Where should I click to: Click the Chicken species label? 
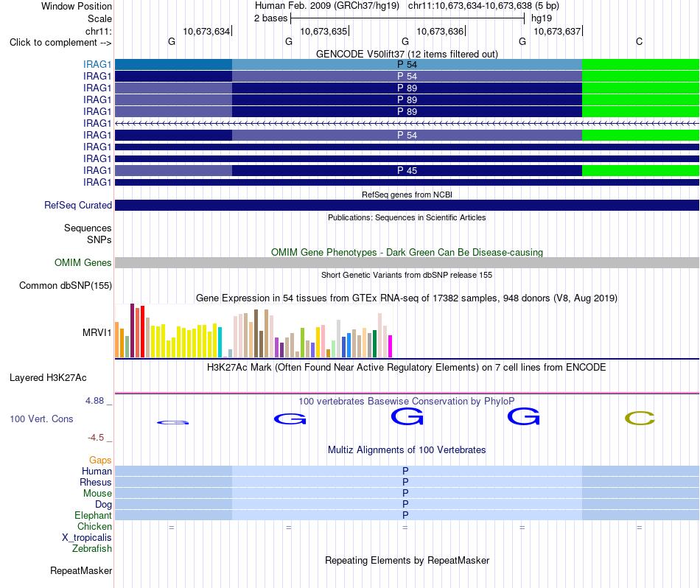point(94,526)
